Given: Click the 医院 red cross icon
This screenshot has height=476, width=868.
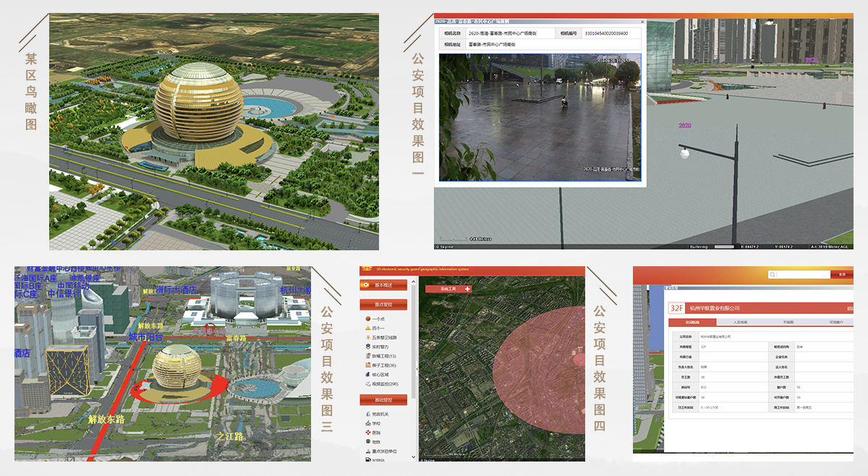Looking at the screenshot, I should (367, 433).
